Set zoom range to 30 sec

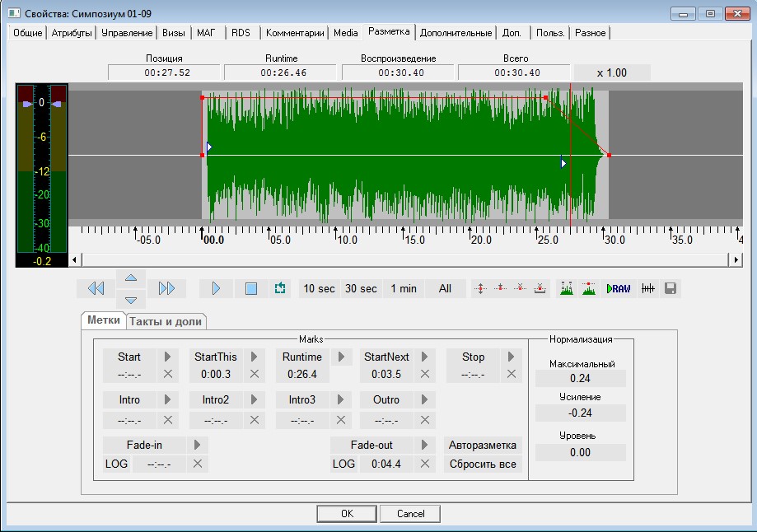[361, 288]
